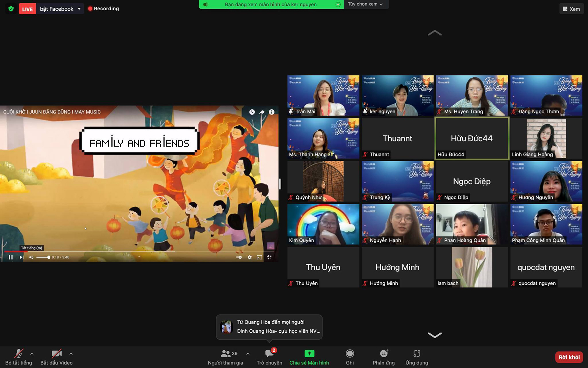Image resolution: width=588 pixels, height=368 pixels.
Task: Click the Ghi record icon
Action: 349,354
